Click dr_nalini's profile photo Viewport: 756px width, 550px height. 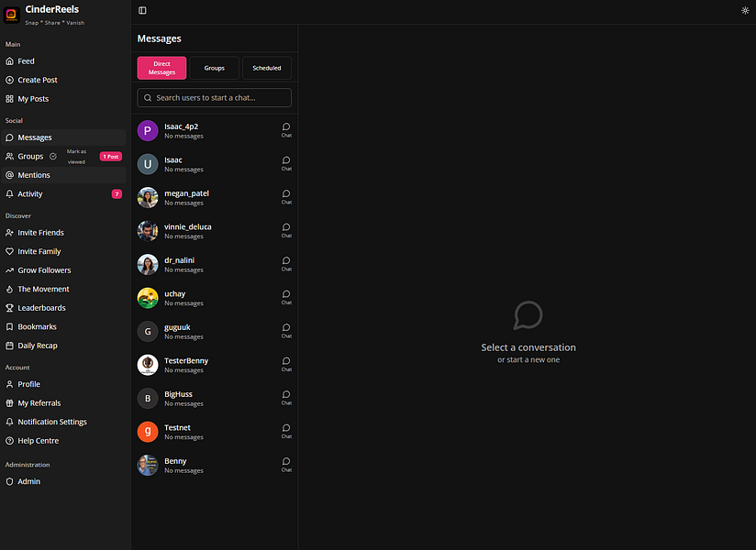pyautogui.click(x=148, y=264)
